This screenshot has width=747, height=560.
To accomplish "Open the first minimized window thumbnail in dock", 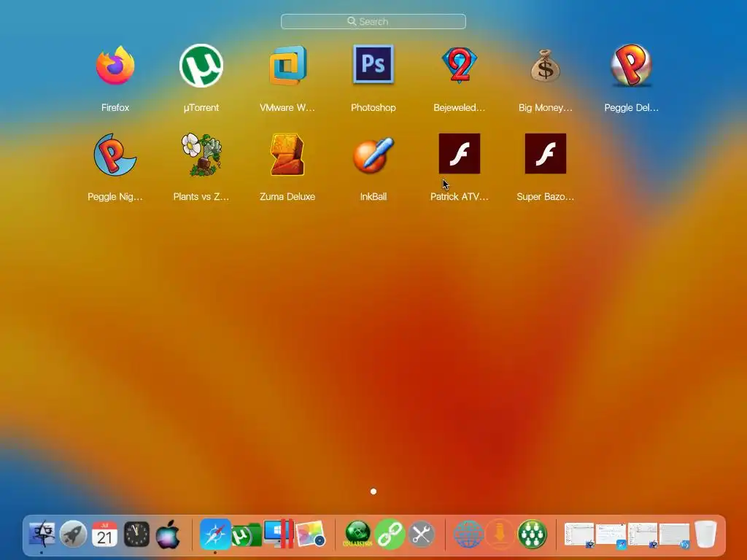I will [x=579, y=534].
